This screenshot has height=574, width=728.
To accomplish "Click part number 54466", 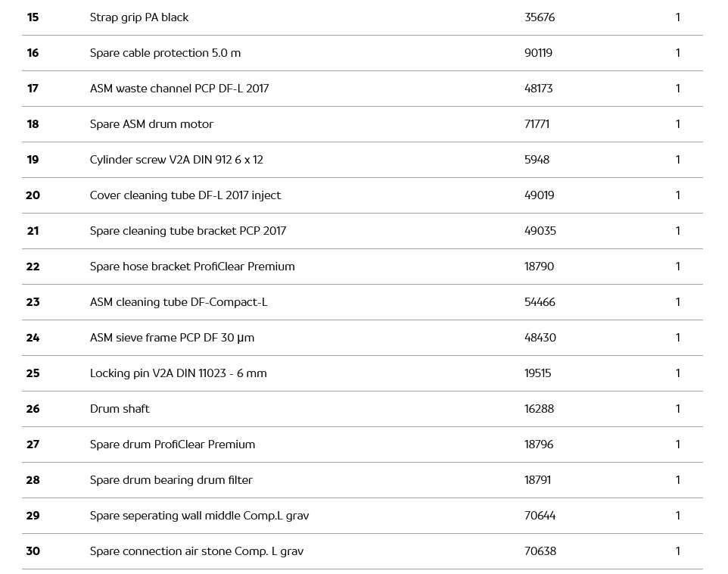I will click(540, 302).
